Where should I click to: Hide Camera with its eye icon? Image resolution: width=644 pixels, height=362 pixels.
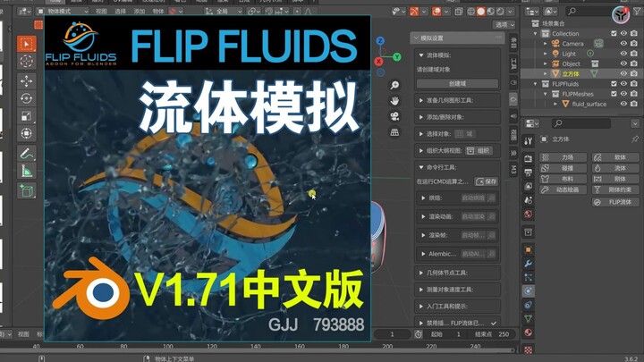pos(624,44)
